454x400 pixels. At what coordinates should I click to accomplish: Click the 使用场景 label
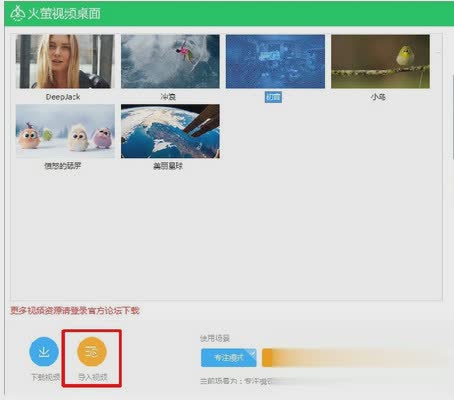click(215, 338)
